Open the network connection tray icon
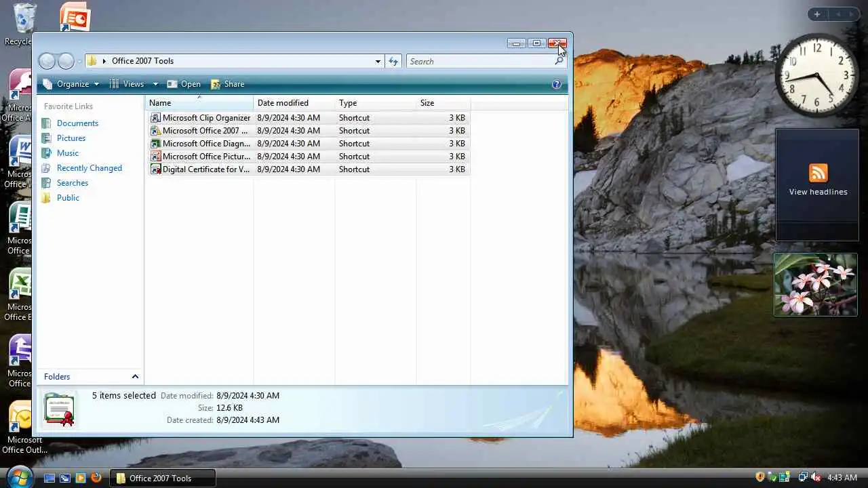This screenshot has width=868, height=488. coord(803,477)
